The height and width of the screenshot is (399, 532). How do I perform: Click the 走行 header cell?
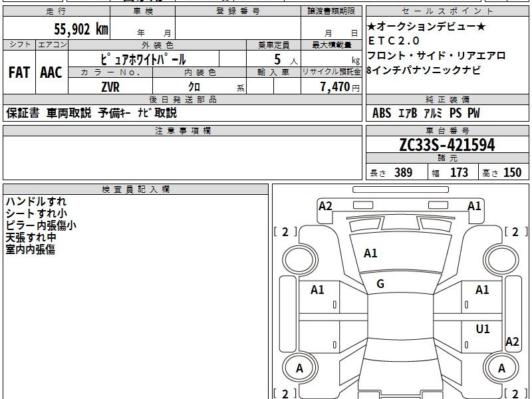click(x=57, y=11)
